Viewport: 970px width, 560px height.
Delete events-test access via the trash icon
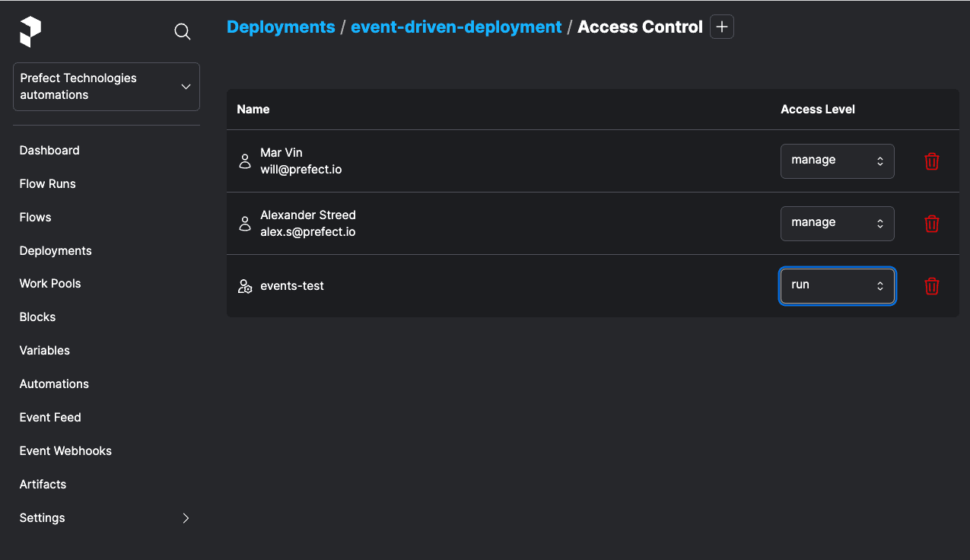(x=931, y=286)
